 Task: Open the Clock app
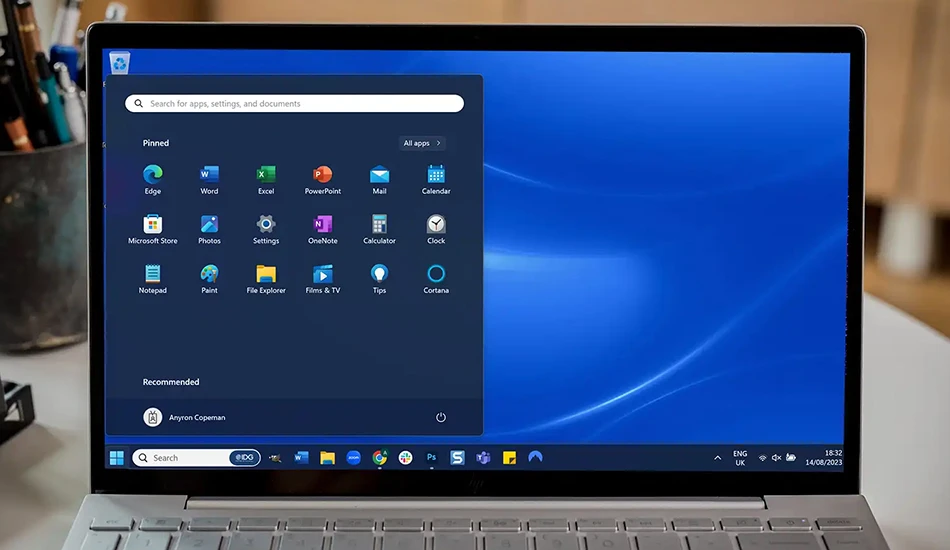(436, 229)
